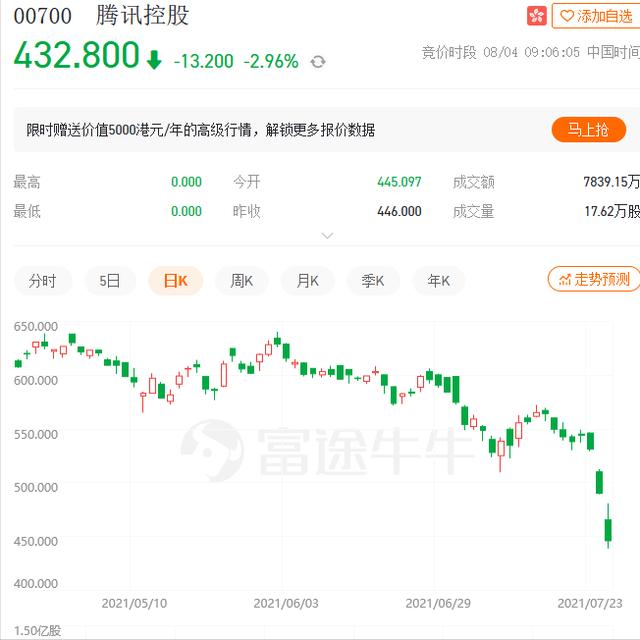Viewport: 640px width, 640px height.
Task: Select the 日K daily candlestick tab
Action: click(x=175, y=281)
